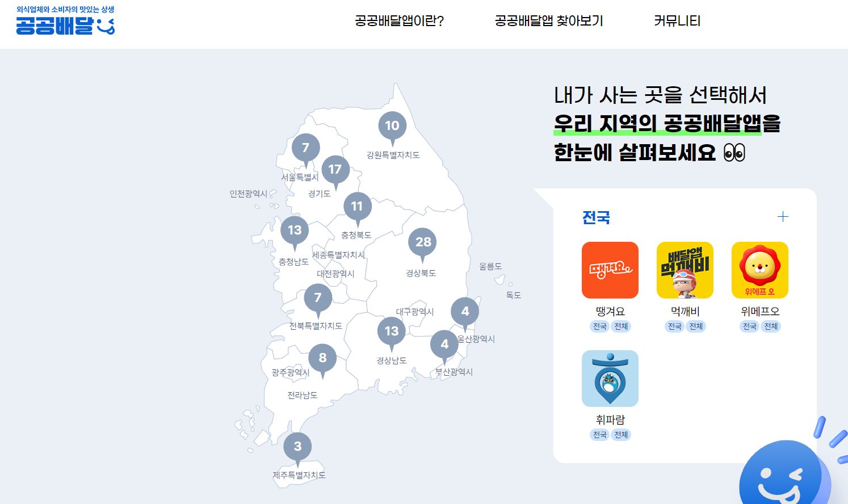Click the blue winking mascot icon
Viewport: 848px width, 504px height.
[786, 471]
